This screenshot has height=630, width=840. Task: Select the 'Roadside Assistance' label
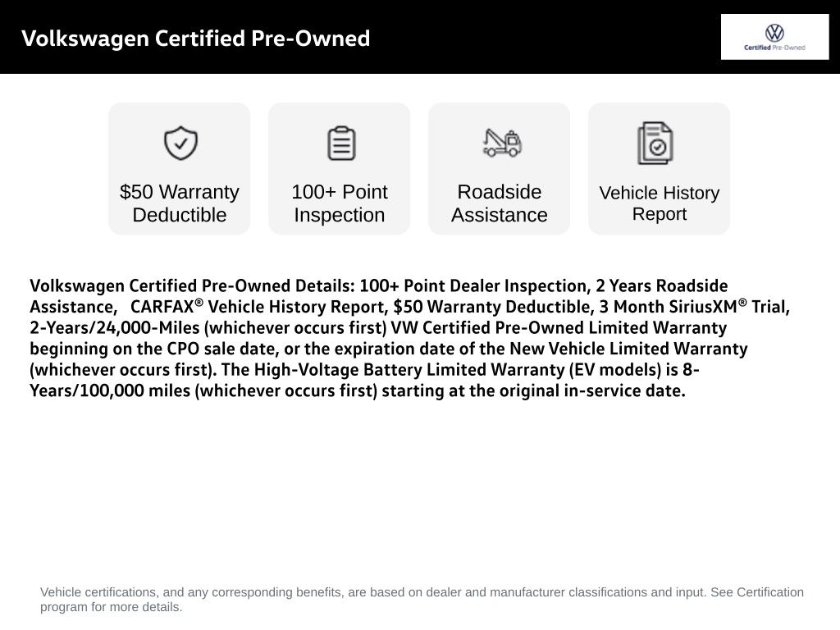point(500,203)
